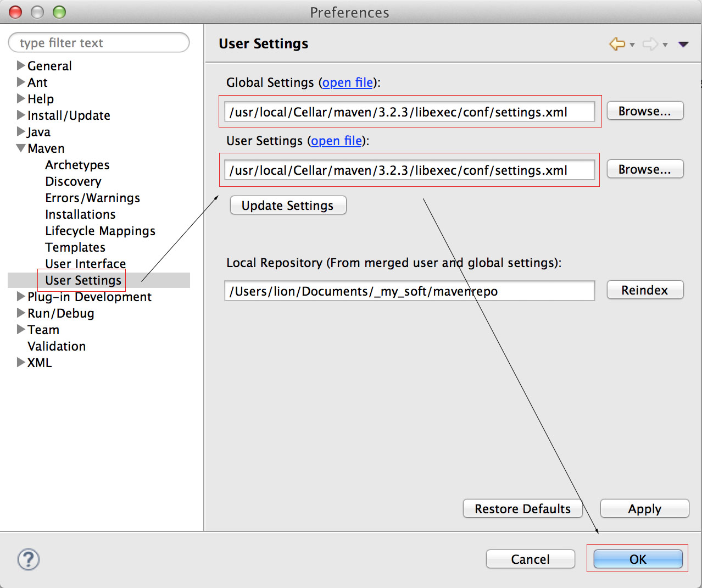The height and width of the screenshot is (588, 702).
Task: Select Archetypes under Maven
Action: pyautogui.click(x=77, y=165)
